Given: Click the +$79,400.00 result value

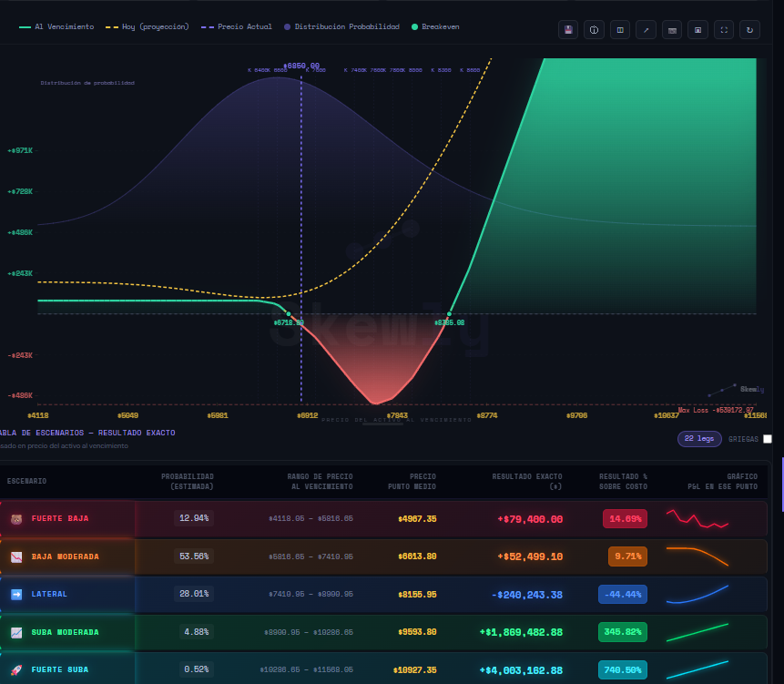Looking at the screenshot, I should pyautogui.click(x=530, y=519).
